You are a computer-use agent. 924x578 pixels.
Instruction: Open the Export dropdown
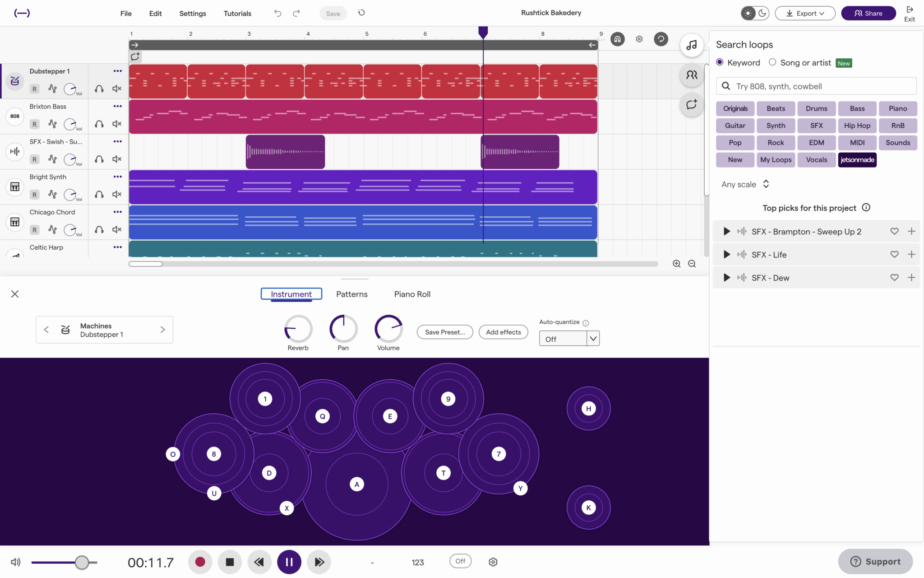804,13
